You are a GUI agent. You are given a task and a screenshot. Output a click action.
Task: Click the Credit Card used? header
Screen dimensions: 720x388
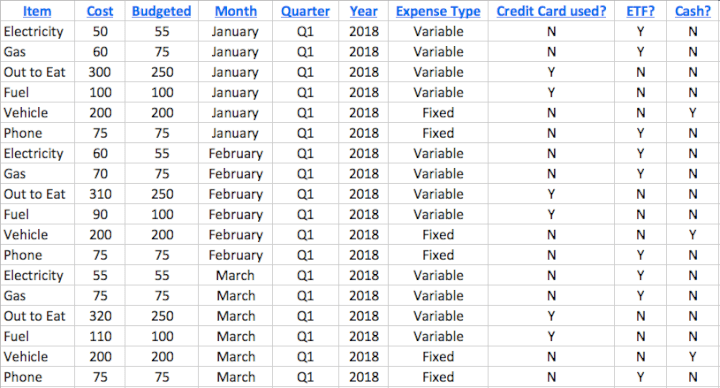[551, 11]
